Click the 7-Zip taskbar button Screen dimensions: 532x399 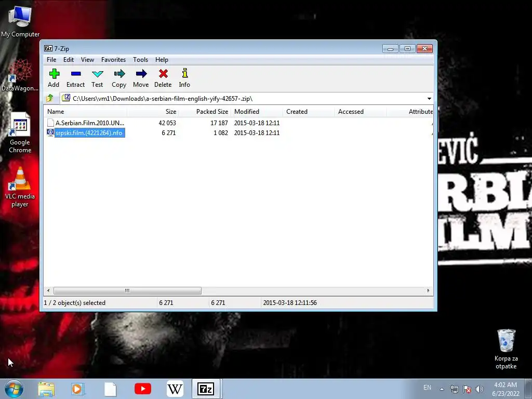click(206, 389)
